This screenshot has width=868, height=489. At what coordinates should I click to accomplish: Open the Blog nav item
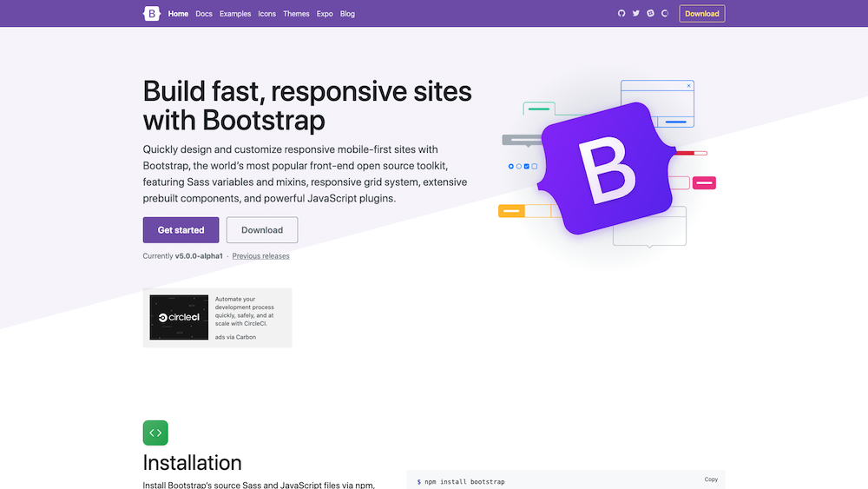coord(348,14)
